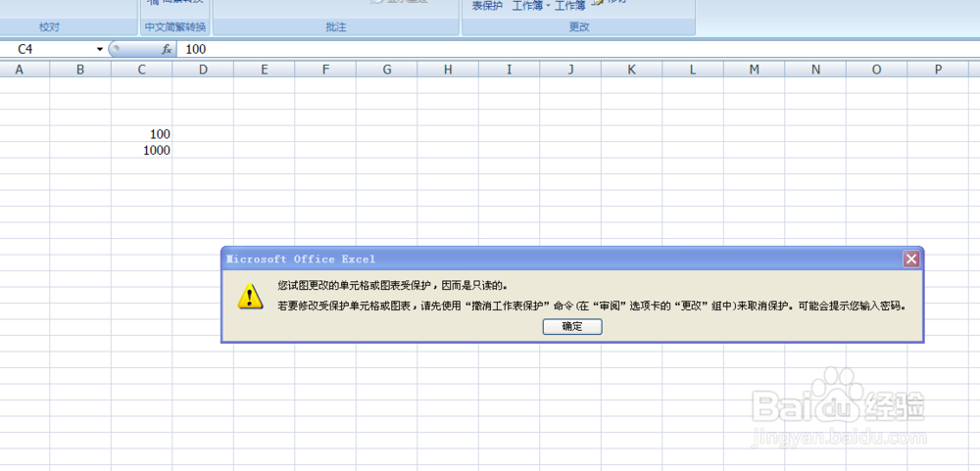Click the 校对 group label
Image resolution: width=980 pixels, height=471 pixels.
(49, 26)
